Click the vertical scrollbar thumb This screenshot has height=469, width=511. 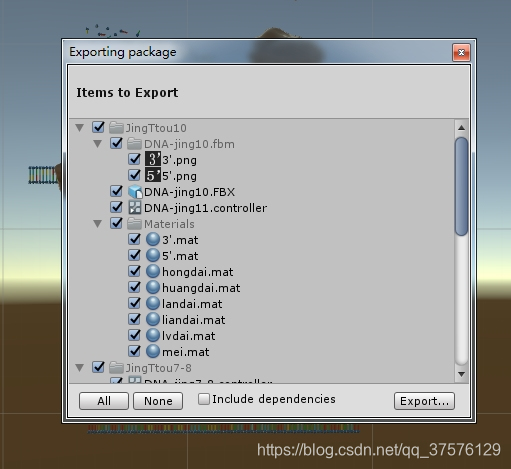click(462, 187)
